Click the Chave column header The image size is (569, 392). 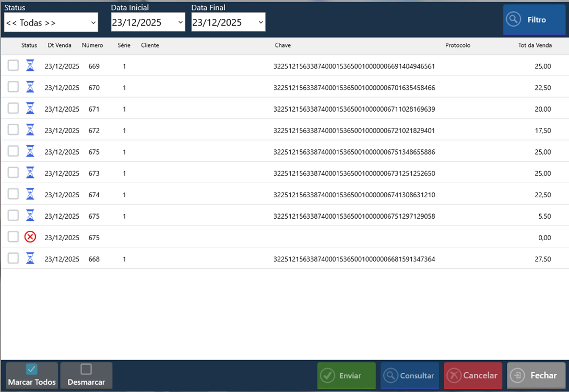(x=282, y=45)
